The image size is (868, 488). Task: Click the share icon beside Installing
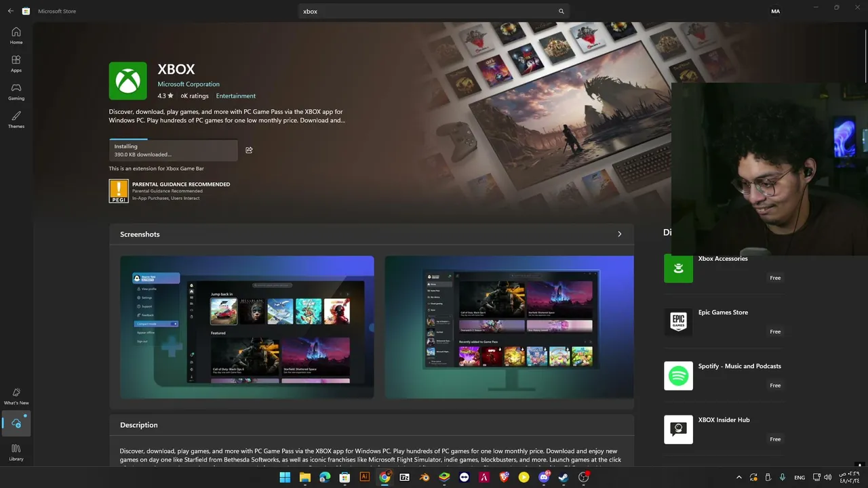tap(249, 150)
